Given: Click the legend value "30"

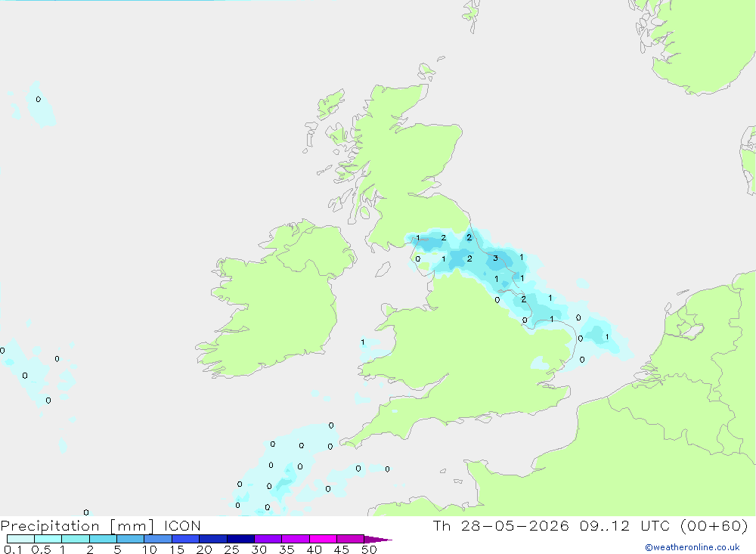Looking at the screenshot, I should click(259, 549).
